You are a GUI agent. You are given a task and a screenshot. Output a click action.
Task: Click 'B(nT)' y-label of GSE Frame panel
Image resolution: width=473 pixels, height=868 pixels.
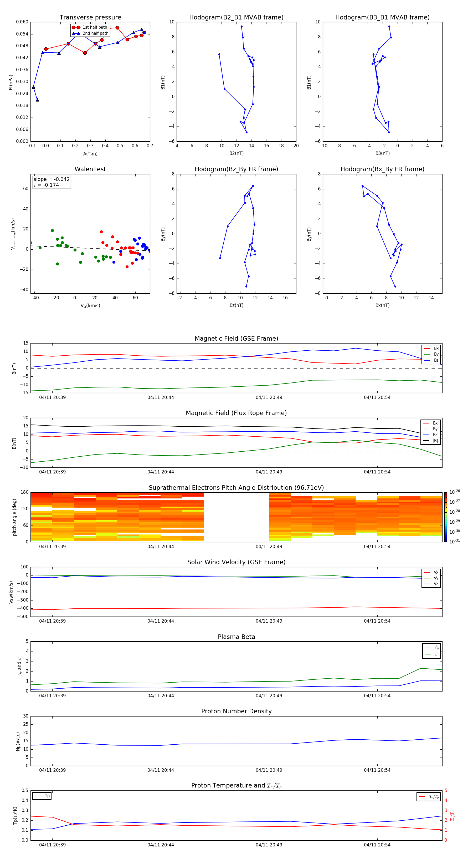14,368
